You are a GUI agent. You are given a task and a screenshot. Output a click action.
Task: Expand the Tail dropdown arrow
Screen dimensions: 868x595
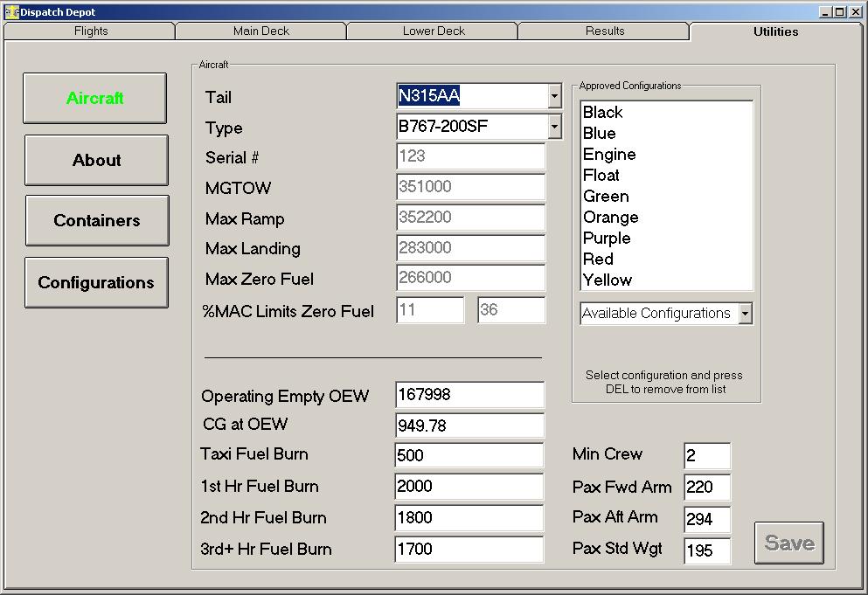point(554,96)
